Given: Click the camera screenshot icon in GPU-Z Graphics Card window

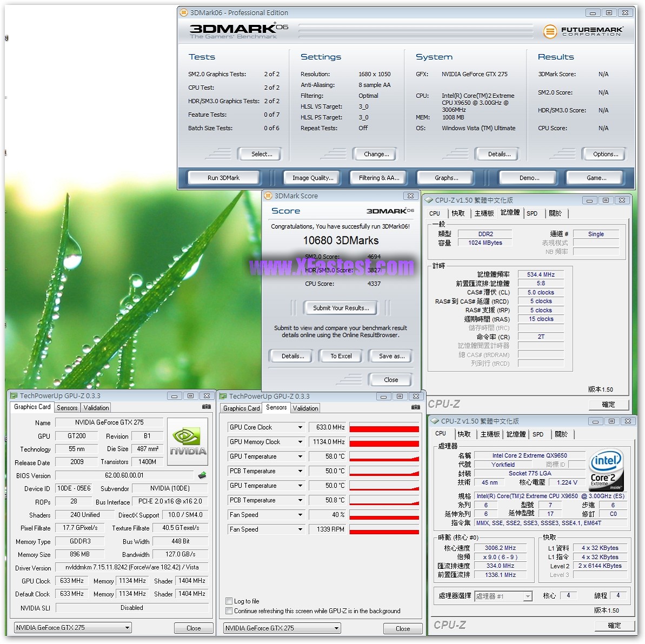Looking at the screenshot, I should click(206, 407).
